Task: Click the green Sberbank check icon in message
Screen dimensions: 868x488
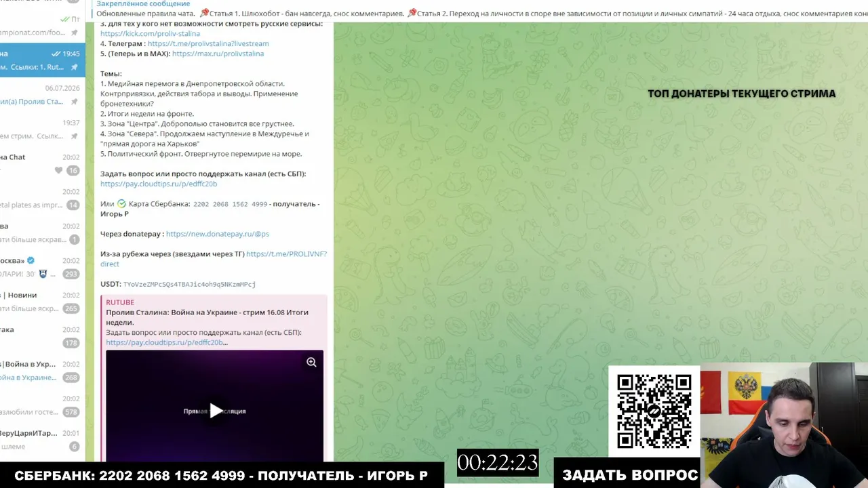Action: click(121, 203)
